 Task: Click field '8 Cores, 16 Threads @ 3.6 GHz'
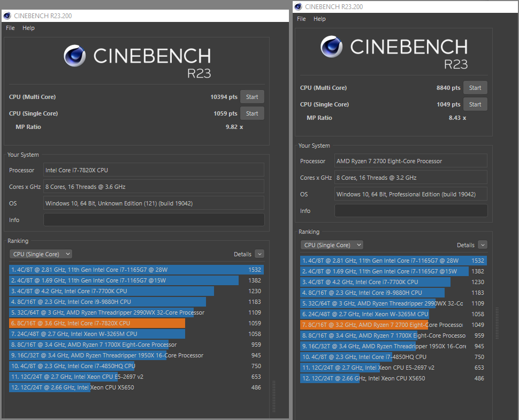click(x=154, y=187)
